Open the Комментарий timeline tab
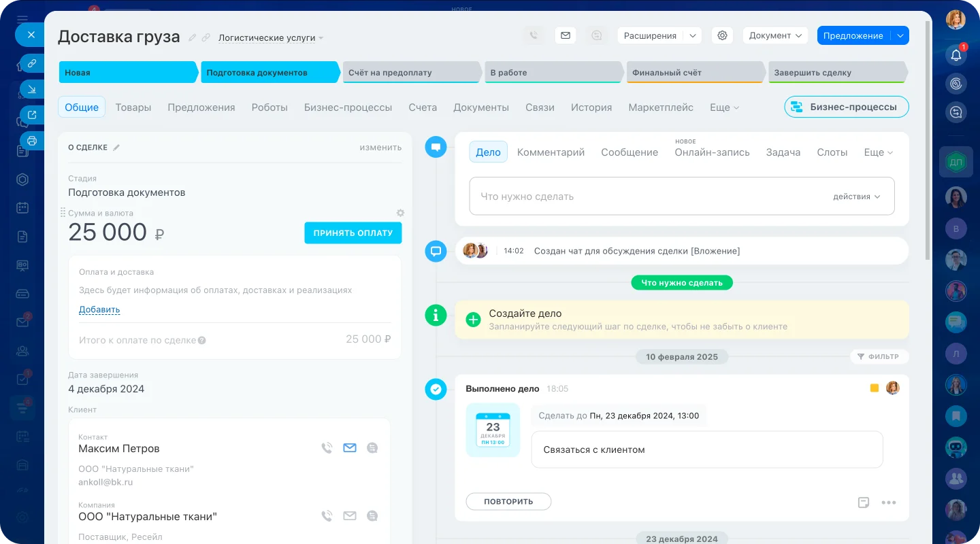This screenshot has width=980, height=544. [x=551, y=152]
